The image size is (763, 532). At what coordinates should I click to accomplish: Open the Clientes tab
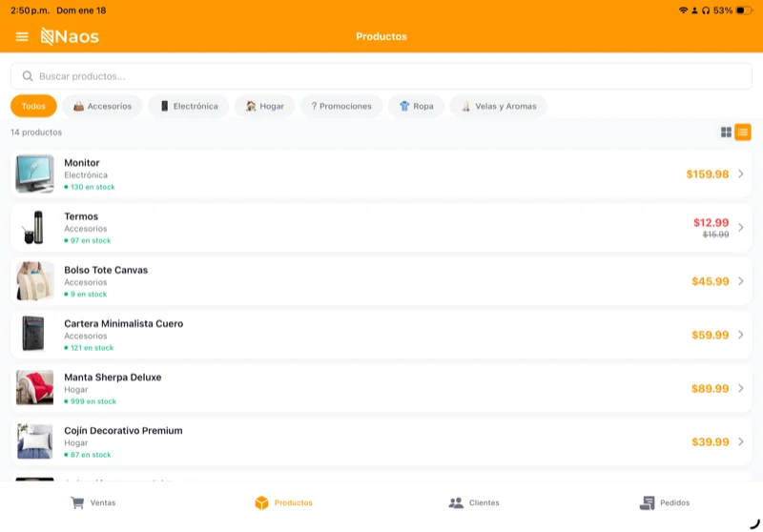(474, 502)
